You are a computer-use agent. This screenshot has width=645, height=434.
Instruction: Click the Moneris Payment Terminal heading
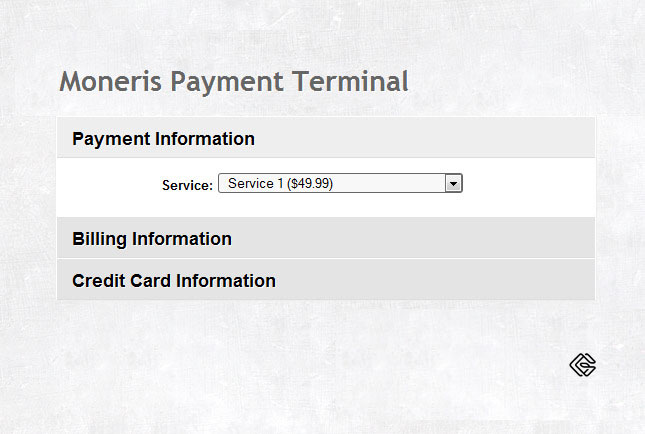(x=234, y=81)
